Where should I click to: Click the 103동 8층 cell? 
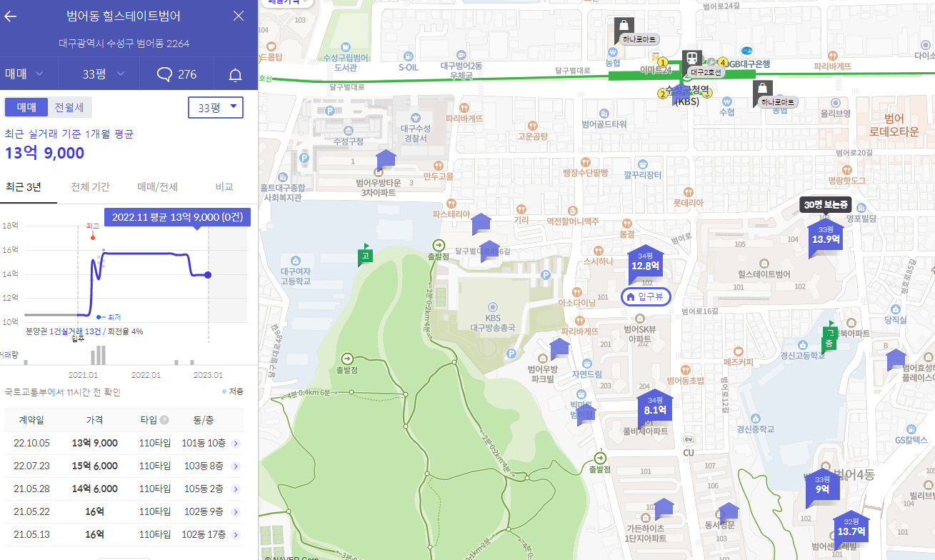pos(203,466)
